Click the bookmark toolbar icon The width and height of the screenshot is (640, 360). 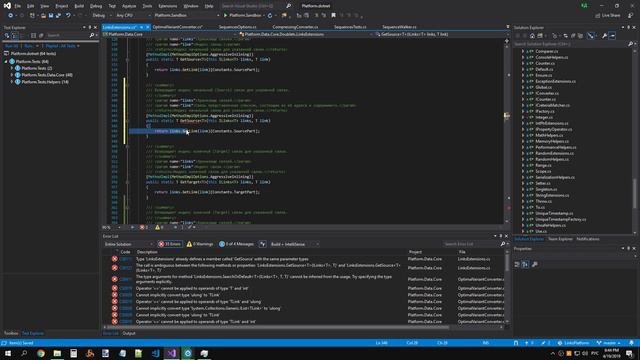[333, 16]
